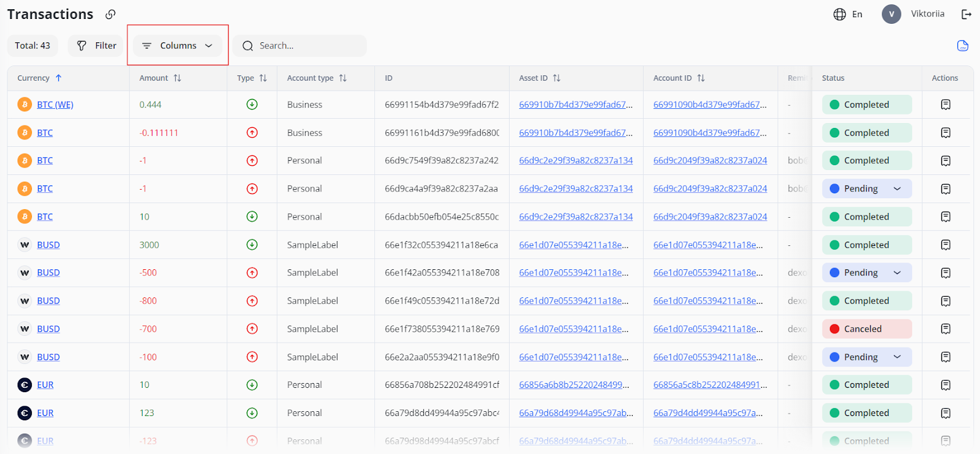Screen dimensions: 980x454
Task: Open BUSD currency link in the 3000 row
Action: 48,245
